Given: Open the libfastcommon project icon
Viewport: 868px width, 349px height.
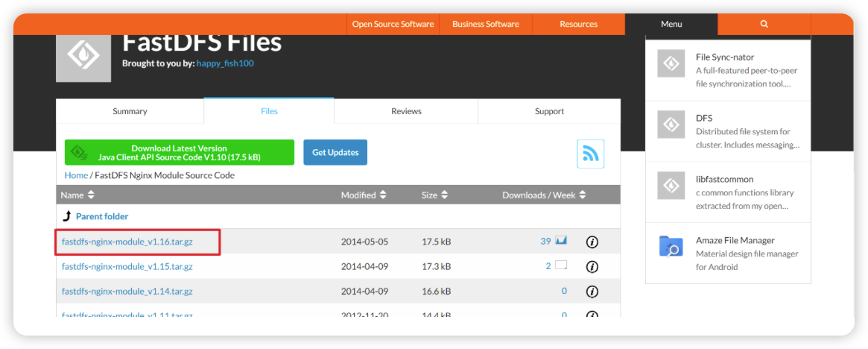Looking at the screenshot, I should [671, 186].
